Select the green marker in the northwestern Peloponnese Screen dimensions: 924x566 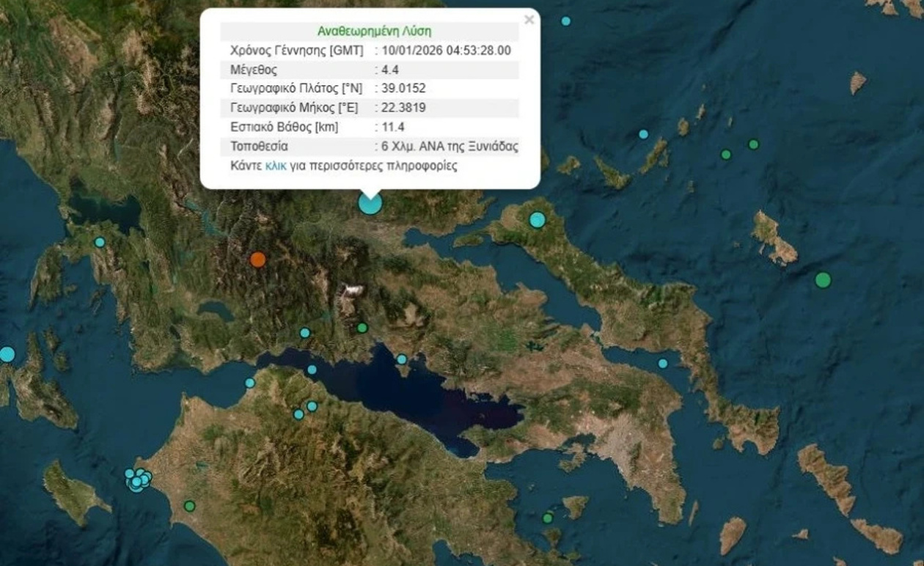coord(190,506)
